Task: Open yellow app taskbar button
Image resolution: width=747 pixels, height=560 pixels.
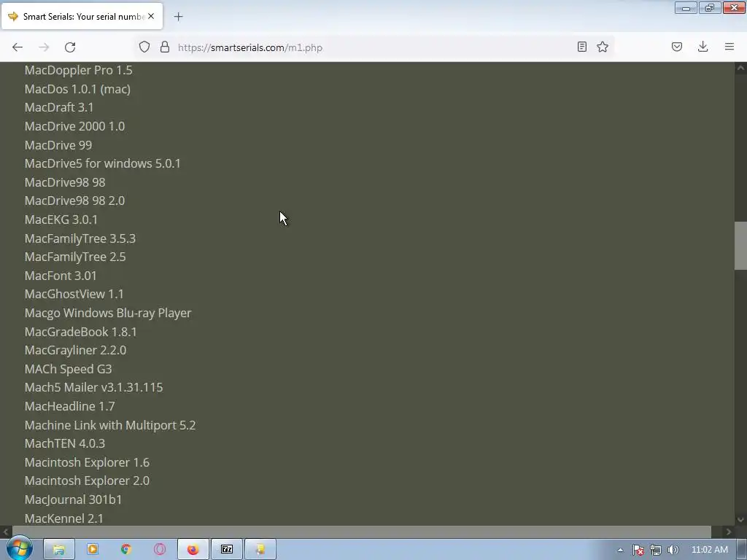Action: click(x=260, y=550)
